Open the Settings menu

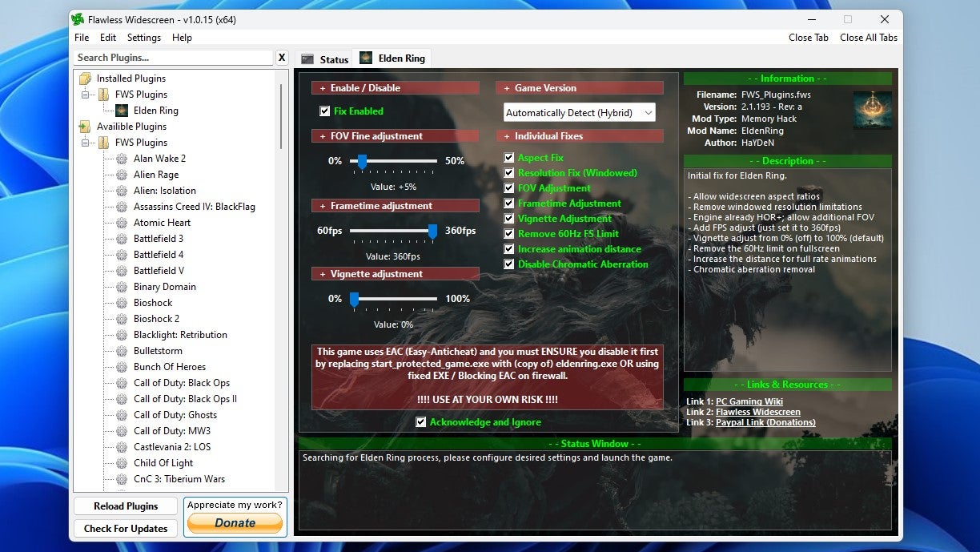pyautogui.click(x=143, y=37)
